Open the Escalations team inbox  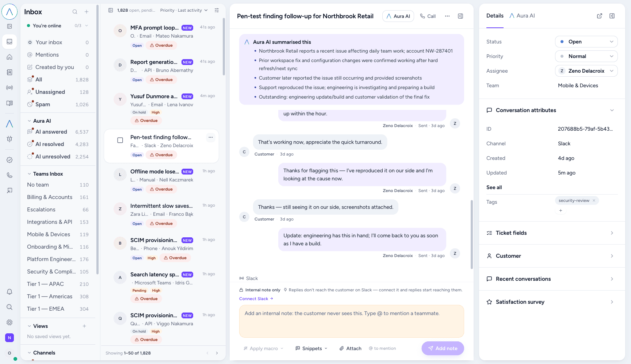click(x=58, y=210)
